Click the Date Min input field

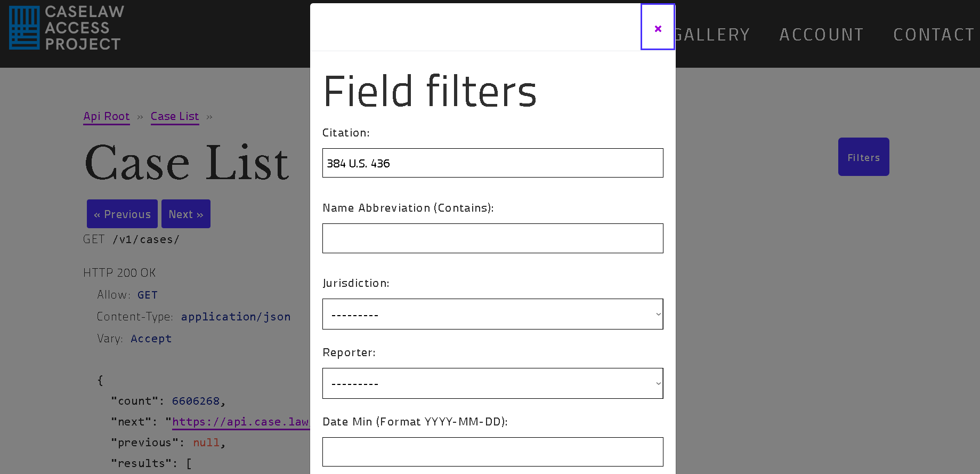point(492,452)
